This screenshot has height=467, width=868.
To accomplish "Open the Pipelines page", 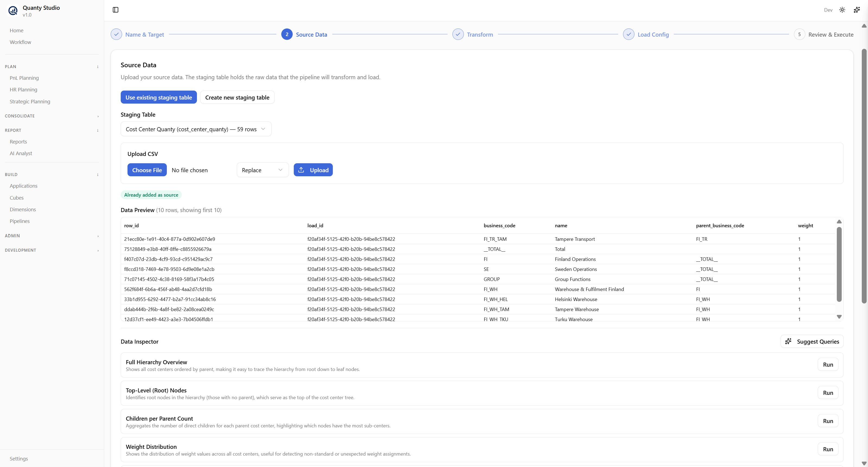I will (20, 221).
